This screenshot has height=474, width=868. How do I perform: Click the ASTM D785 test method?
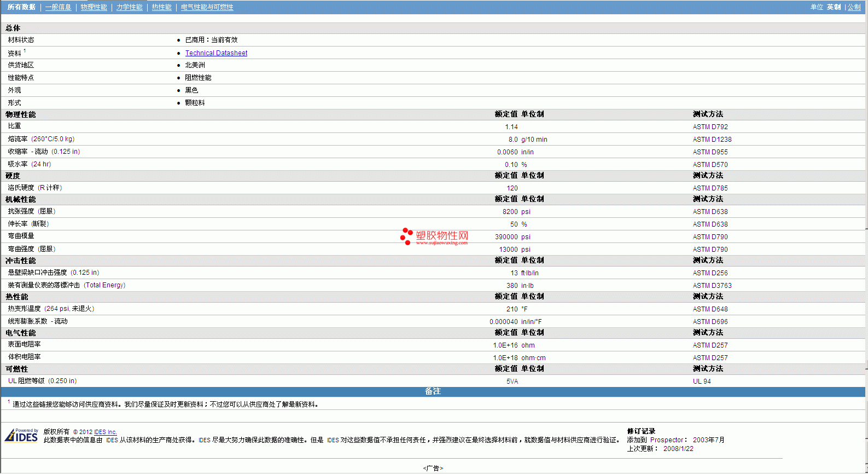pyautogui.click(x=710, y=188)
